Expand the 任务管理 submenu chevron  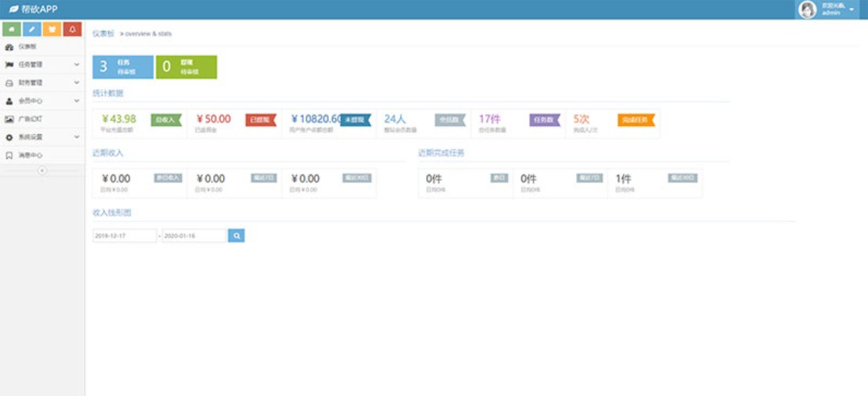tap(76, 64)
